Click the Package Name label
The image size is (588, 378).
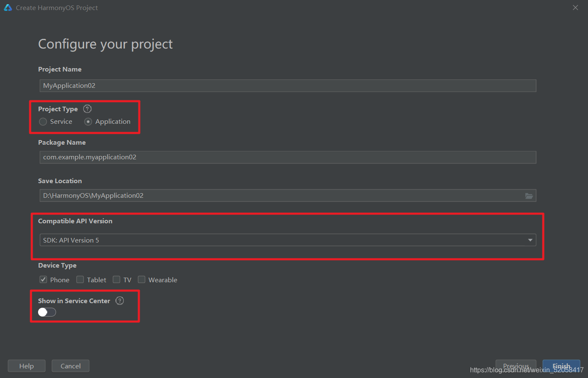click(62, 143)
